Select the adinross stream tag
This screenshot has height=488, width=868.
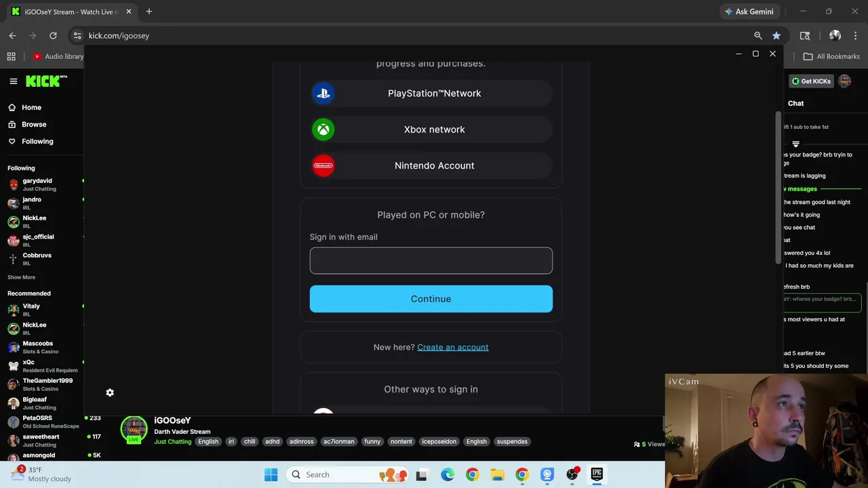tap(301, 441)
